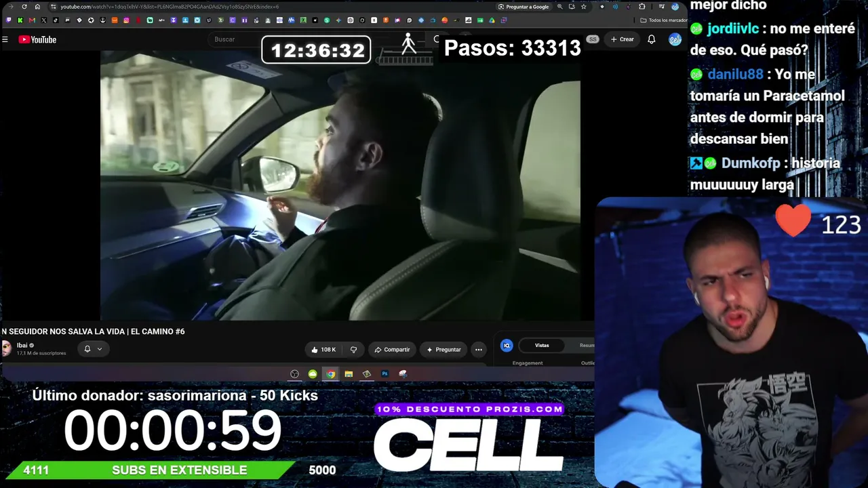Open Photoshop from the taskbar

(384, 374)
